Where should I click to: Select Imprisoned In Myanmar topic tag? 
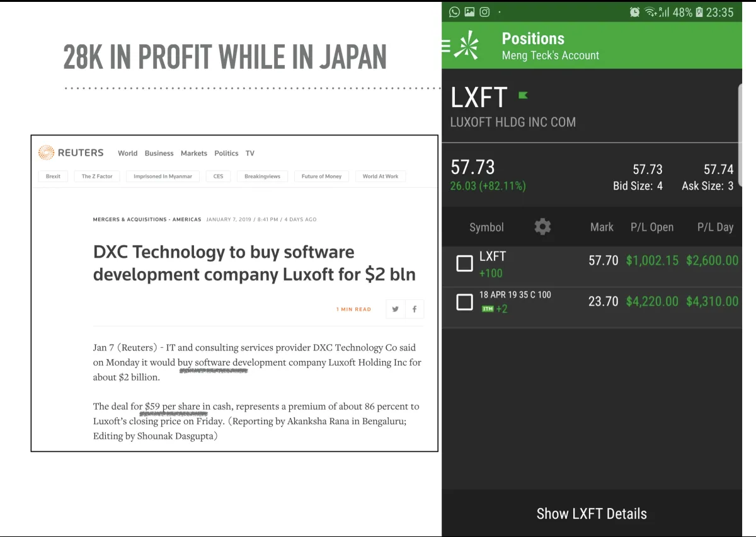point(163,176)
